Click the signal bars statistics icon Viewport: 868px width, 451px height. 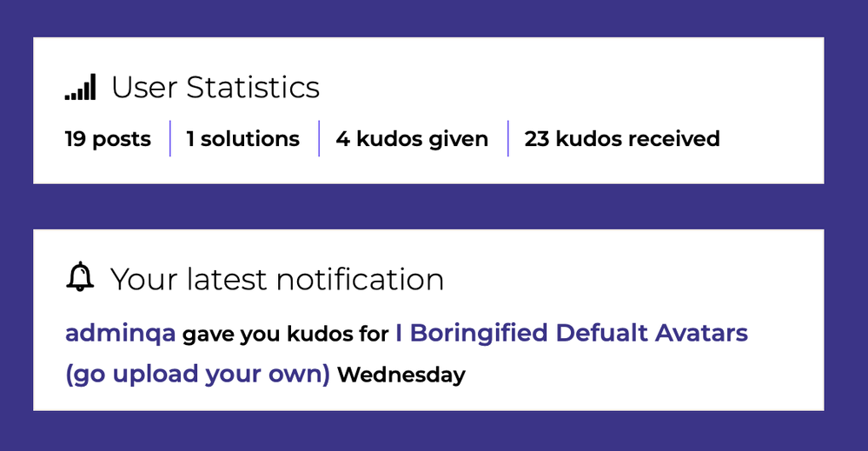80,87
